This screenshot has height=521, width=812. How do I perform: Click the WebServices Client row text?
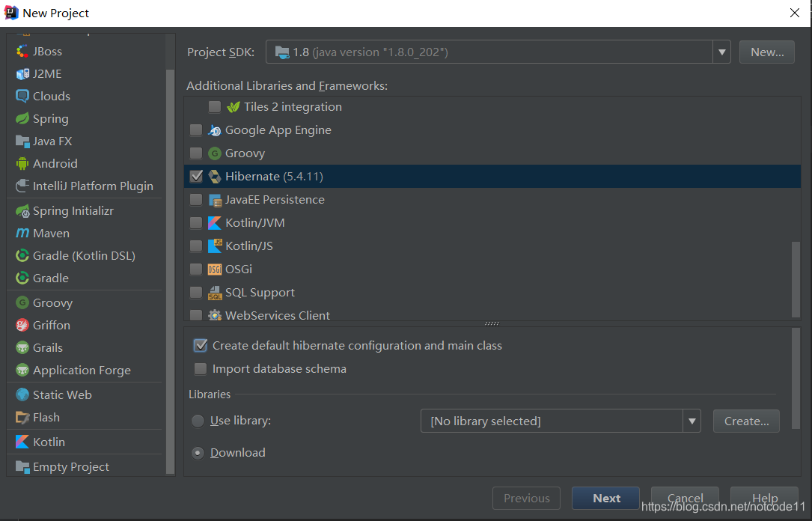(x=278, y=315)
